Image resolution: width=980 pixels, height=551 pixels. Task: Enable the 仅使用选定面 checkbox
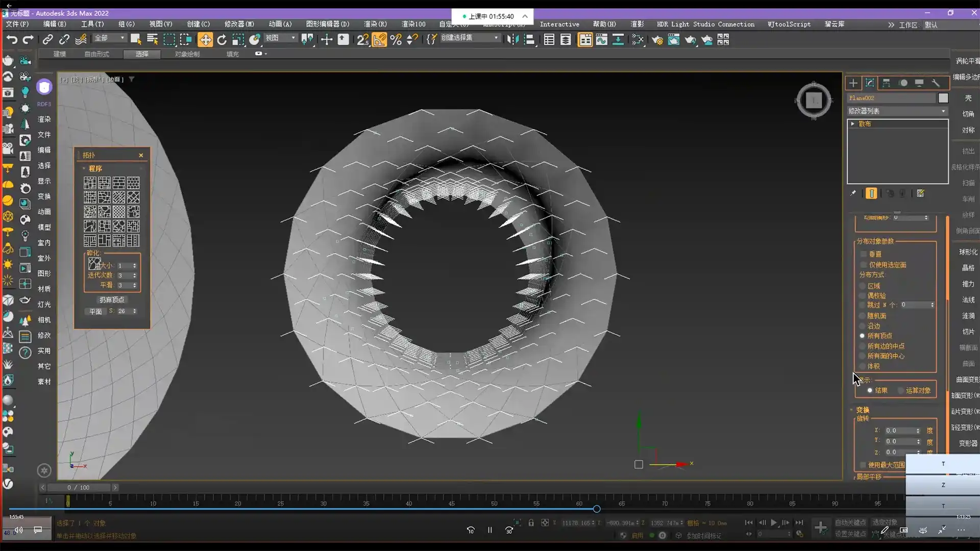(x=864, y=265)
